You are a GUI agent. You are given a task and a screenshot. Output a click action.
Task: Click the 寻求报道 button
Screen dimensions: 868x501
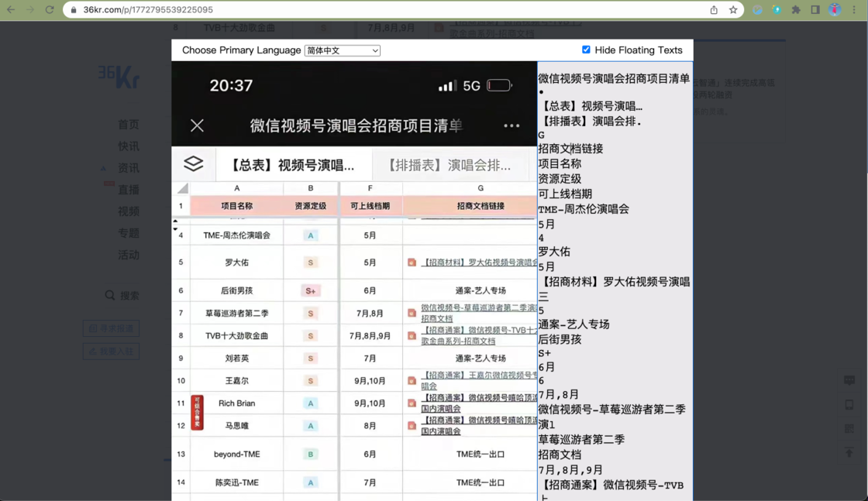pos(111,328)
